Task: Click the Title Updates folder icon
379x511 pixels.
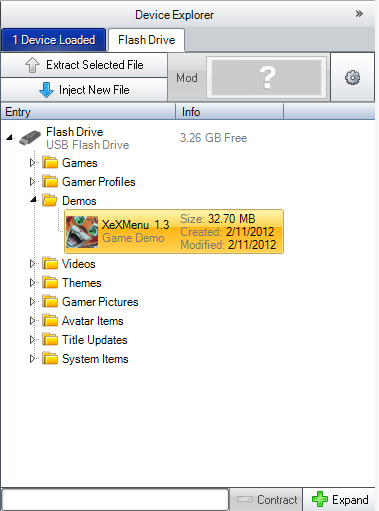Action: [50, 339]
